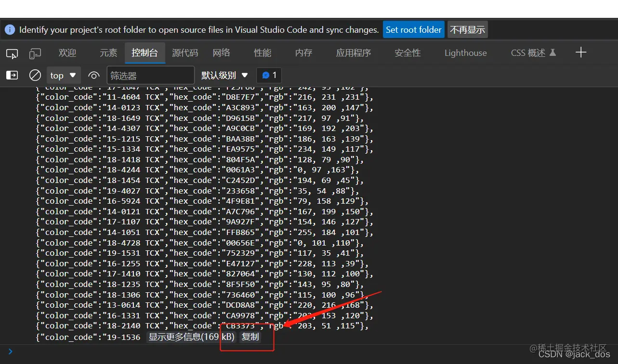Click console line with hex code A7C796
The image size is (618, 364).
(205, 211)
